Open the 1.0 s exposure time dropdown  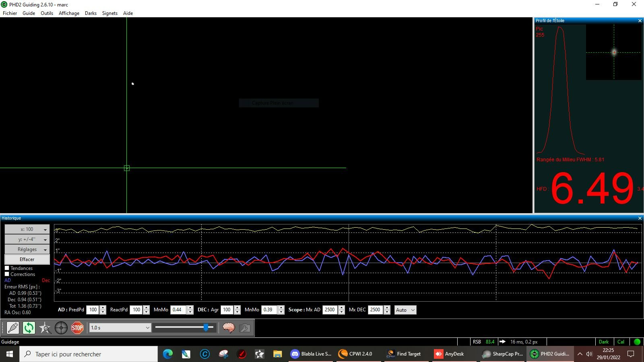[120, 328]
